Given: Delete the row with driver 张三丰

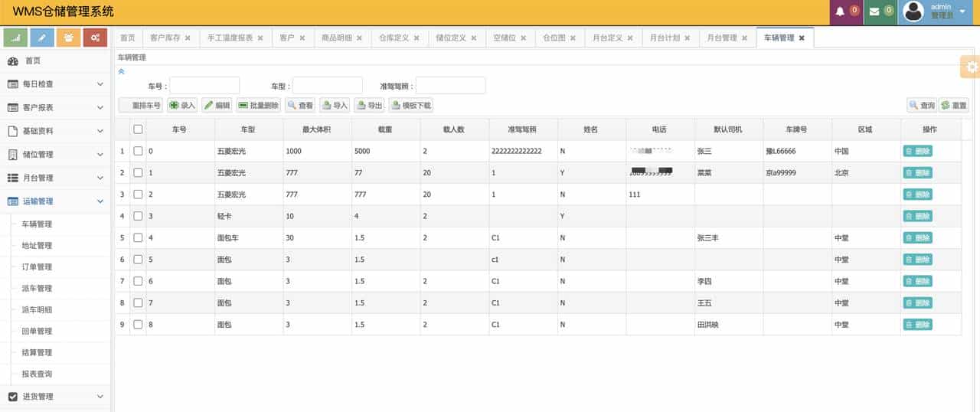Looking at the screenshot, I should pos(917,238).
